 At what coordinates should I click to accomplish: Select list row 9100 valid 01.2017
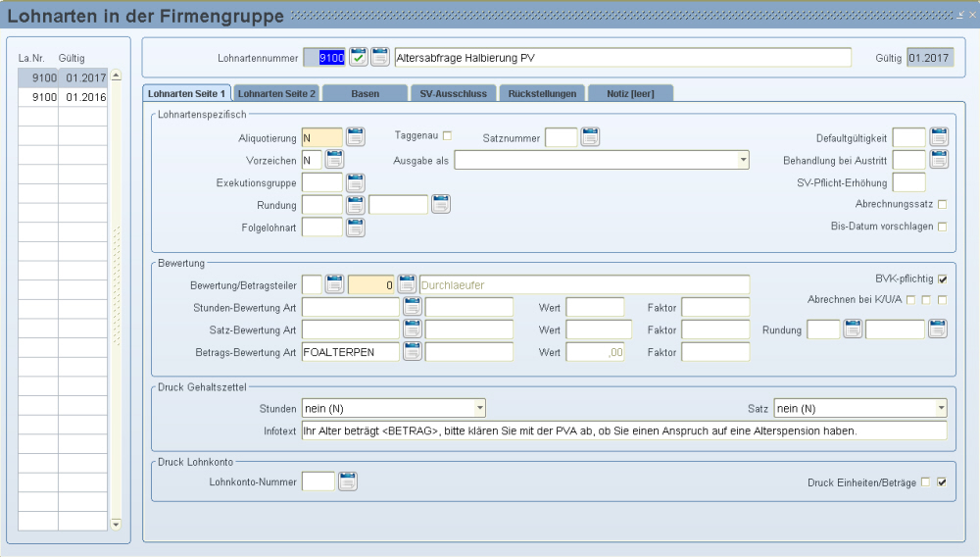click(x=63, y=77)
